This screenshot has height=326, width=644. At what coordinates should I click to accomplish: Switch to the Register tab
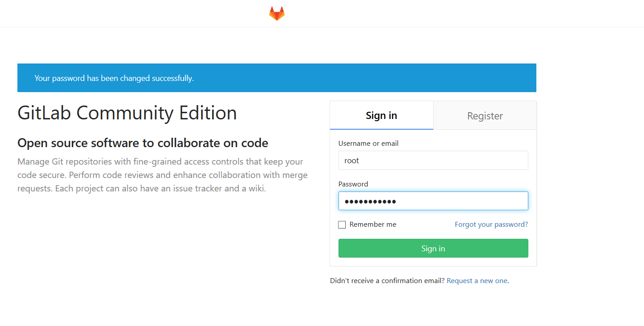[x=485, y=116]
